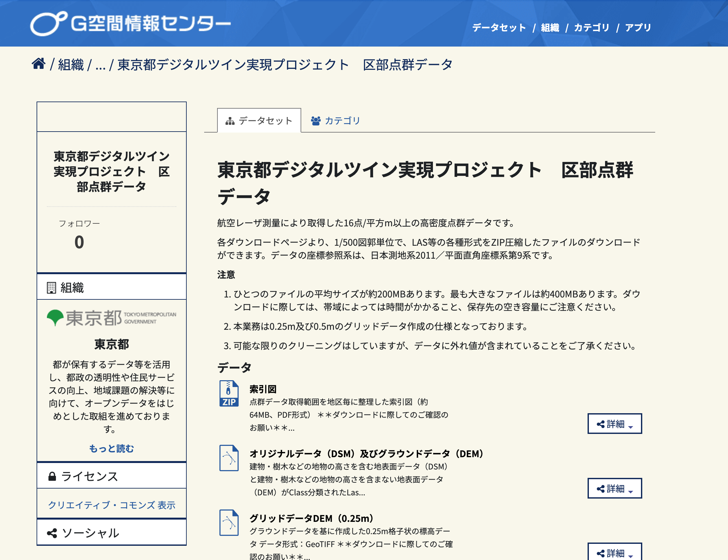Open クリエイティブ・コモンズ 表示 license link
This screenshot has width=728, height=560.
(111, 505)
